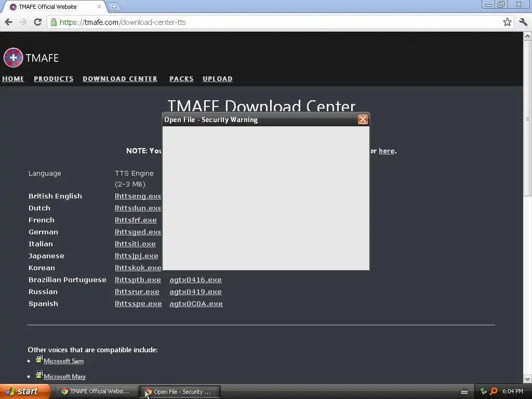Open UPLOAD in the site navigation
Viewport: 532px width, 399px height.
click(x=218, y=79)
